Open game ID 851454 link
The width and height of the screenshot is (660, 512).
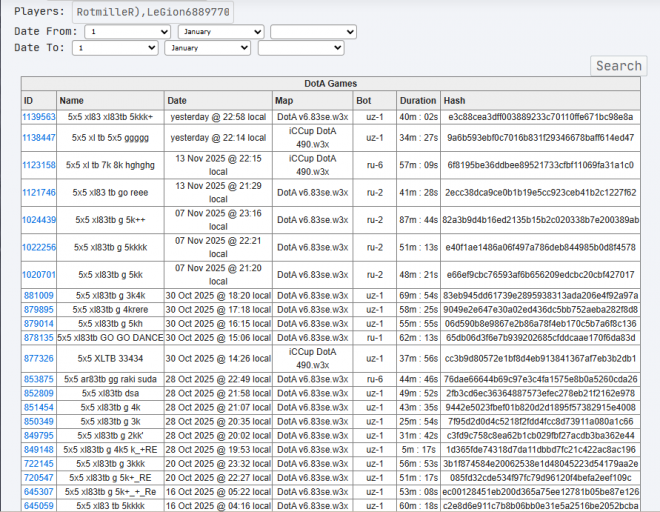pyautogui.click(x=39, y=407)
